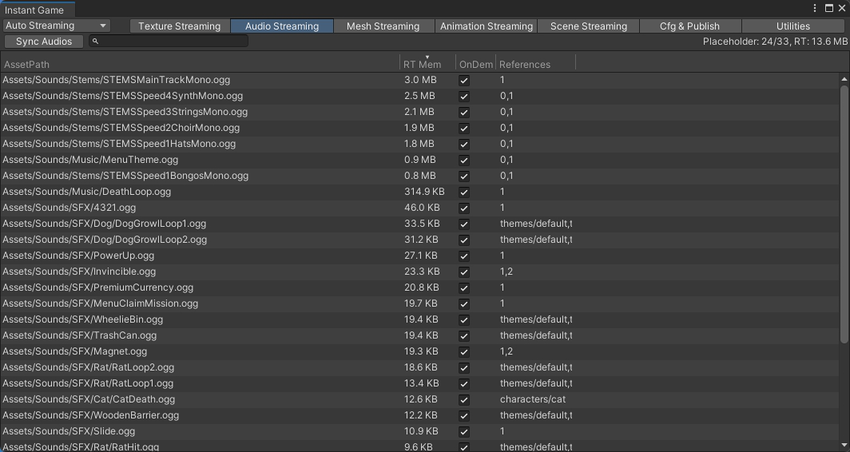Sort by the References column header

[535, 64]
